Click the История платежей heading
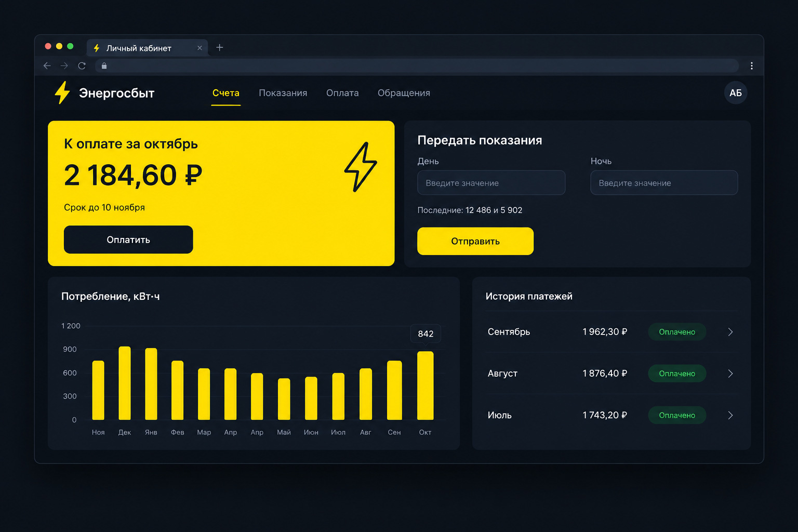The width and height of the screenshot is (798, 532). tap(529, 296)
